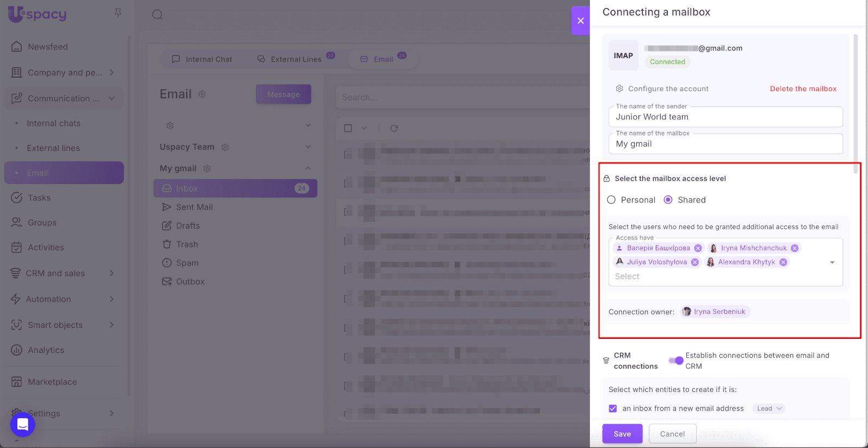Expand Smart objects menu chevron
This screenshot has width=868, height=448.
pos(112,325)
